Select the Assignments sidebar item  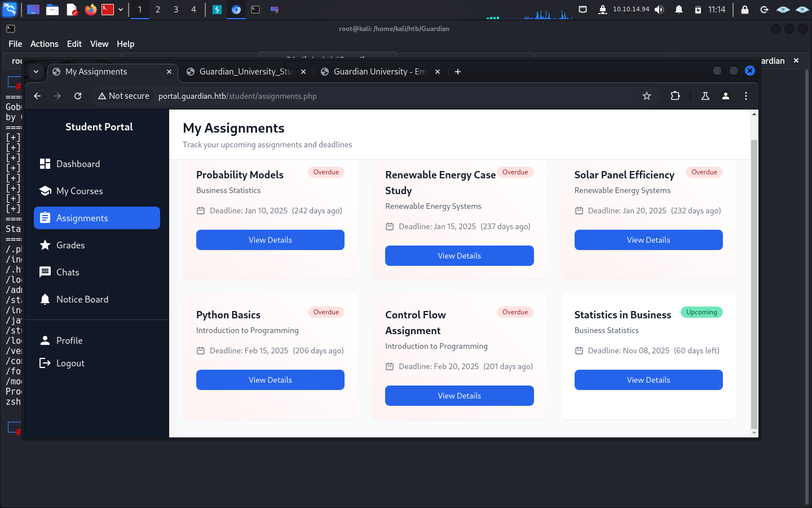(97, 218)
